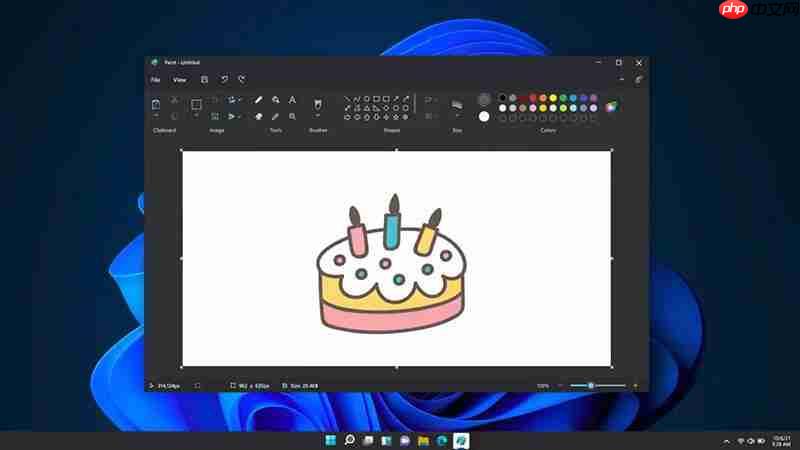
Task: Open File Explorer from the taskbar
Action: (423, 440)
